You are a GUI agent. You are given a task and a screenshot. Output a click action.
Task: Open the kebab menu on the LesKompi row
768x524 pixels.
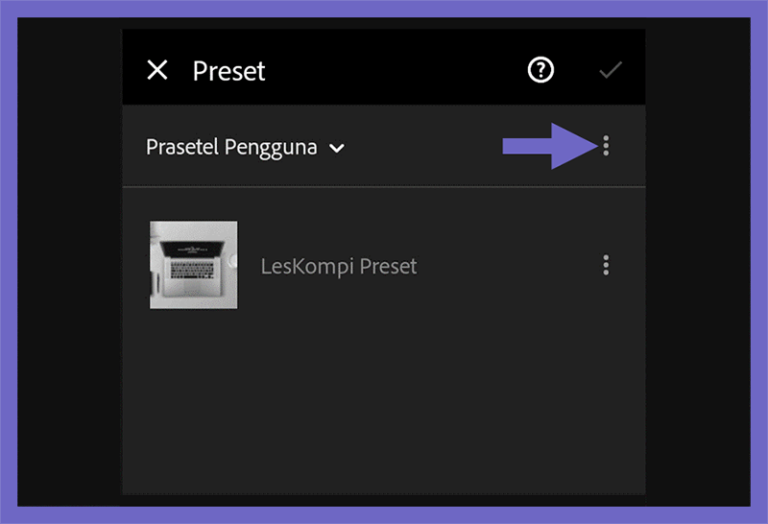coord(606,265)
